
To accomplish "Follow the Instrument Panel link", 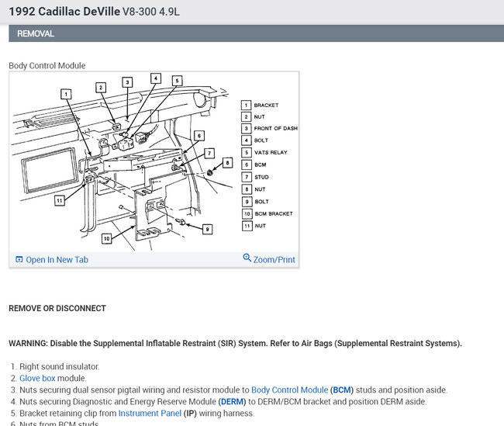I will (150, 413).
